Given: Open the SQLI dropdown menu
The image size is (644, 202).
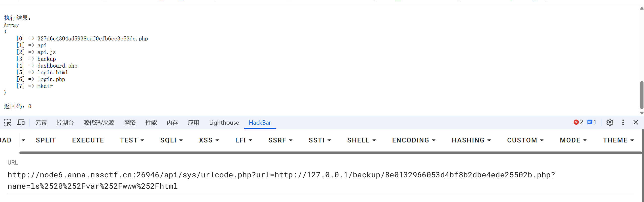Looking at the screenshot, I should [x=171, y=140].
